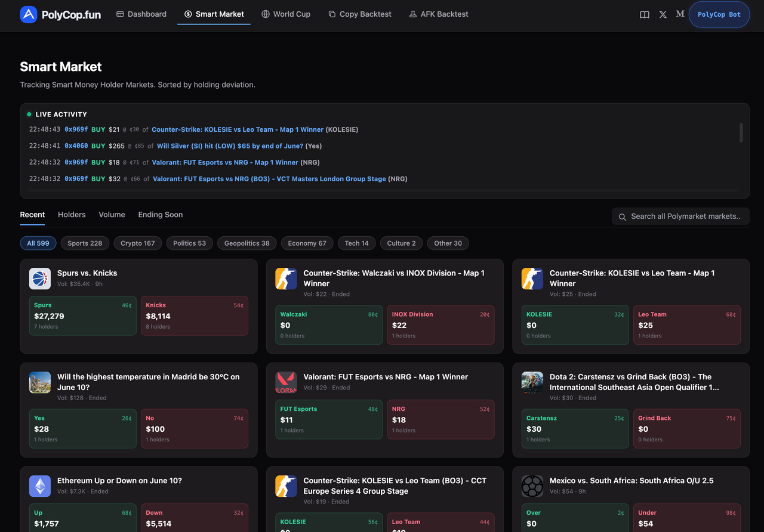The height and width of the screenshot is (532, 764).
Task: Filter by Sports 228 chip
Action: point(85,243)
